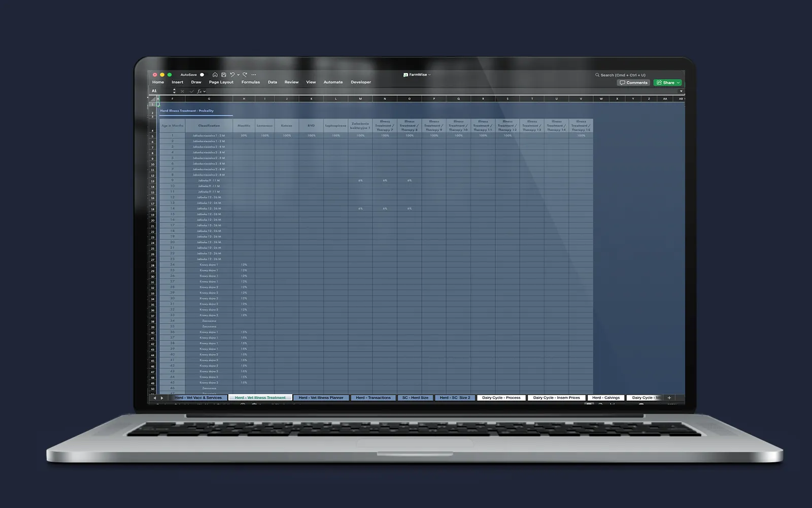Click the Age in Months header cell

[172, 125]
